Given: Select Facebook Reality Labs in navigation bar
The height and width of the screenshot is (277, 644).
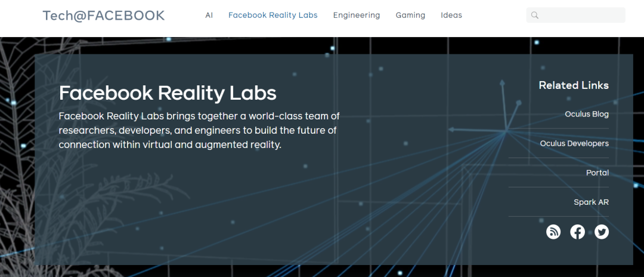Looking at the screenshot, I should (x=273, y=16).
